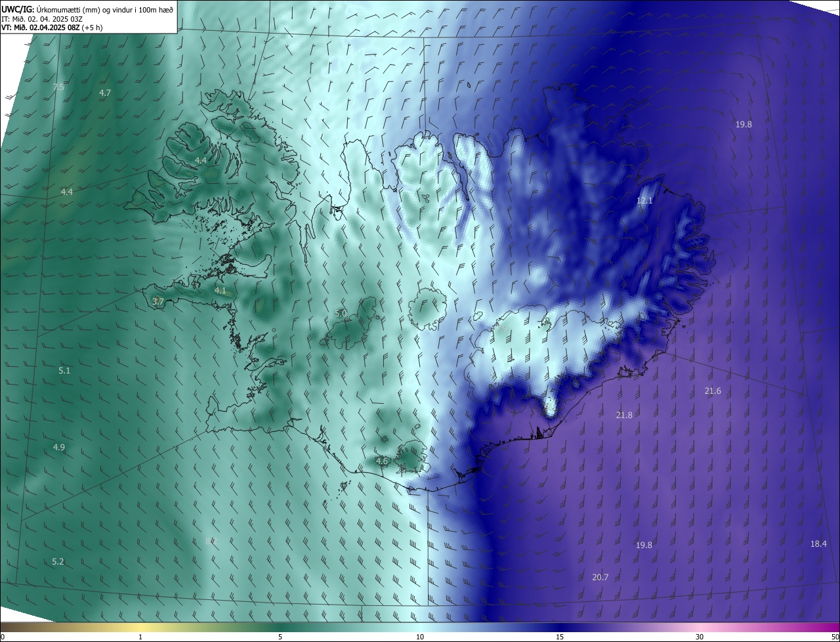Click the colorbar tick label '1'

(x=140, y=637)
